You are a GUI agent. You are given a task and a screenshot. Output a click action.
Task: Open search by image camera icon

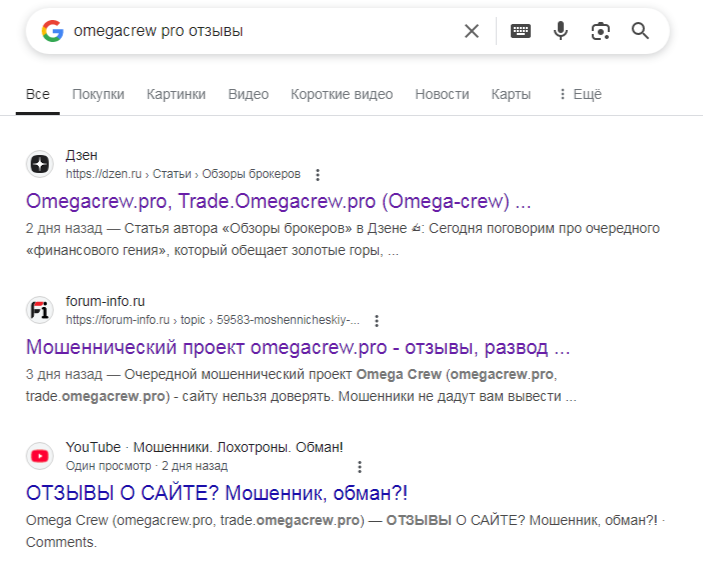pyautogui.click(x=600, y=31)
